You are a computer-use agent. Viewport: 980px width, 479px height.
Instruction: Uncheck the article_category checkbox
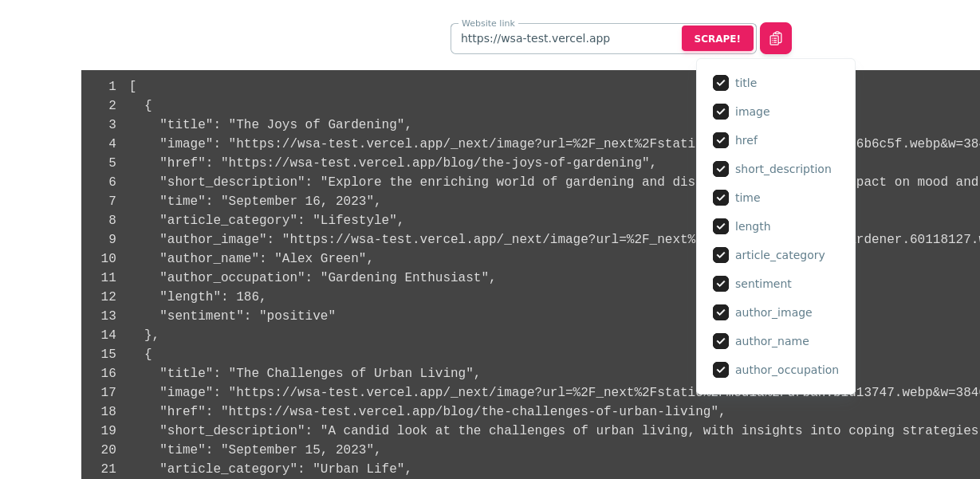(721, 255)
